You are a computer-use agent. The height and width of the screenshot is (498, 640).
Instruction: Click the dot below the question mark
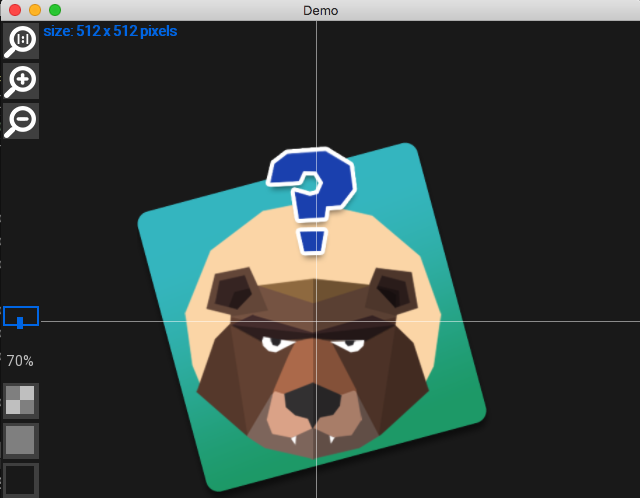313,241
